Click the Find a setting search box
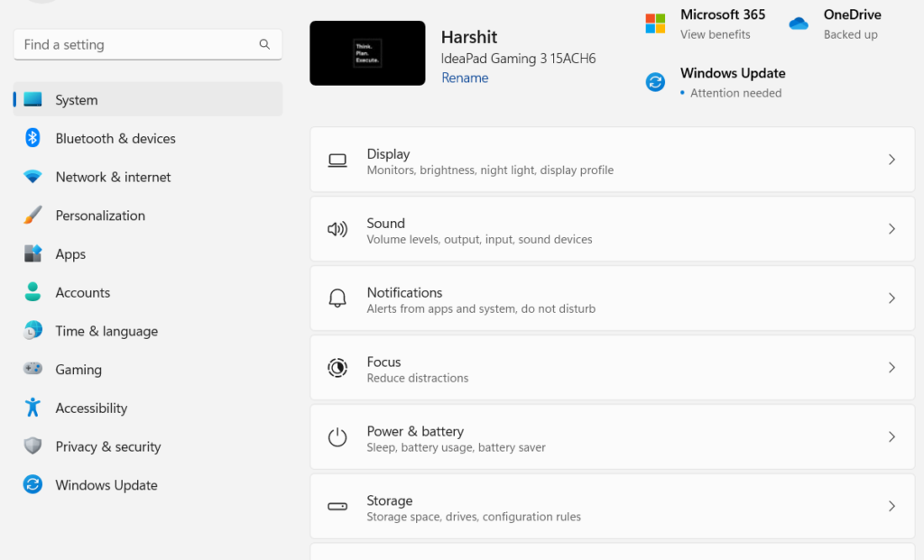Image resolution: width=924 pixels, height=560 pixels. point(135,44)
